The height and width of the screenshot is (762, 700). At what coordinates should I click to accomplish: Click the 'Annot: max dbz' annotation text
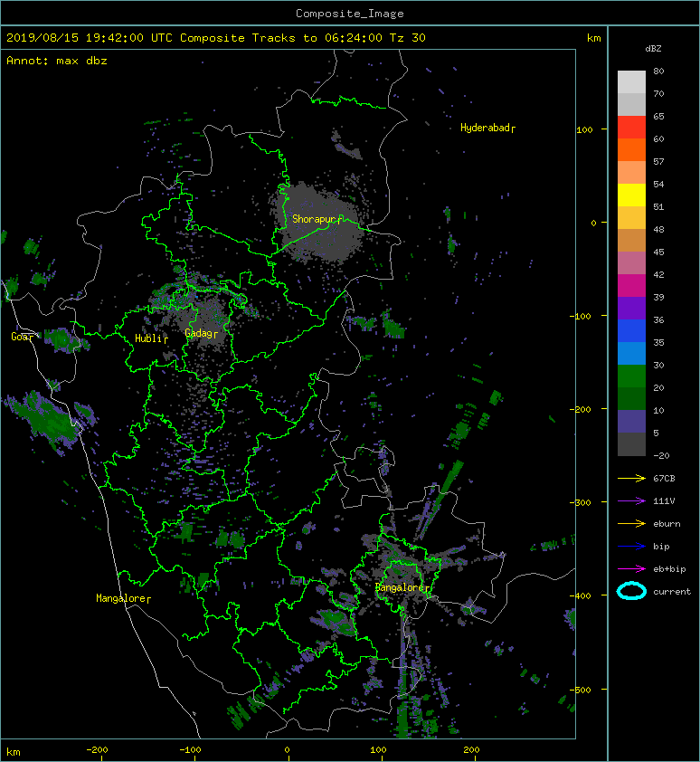click(57, 61)
